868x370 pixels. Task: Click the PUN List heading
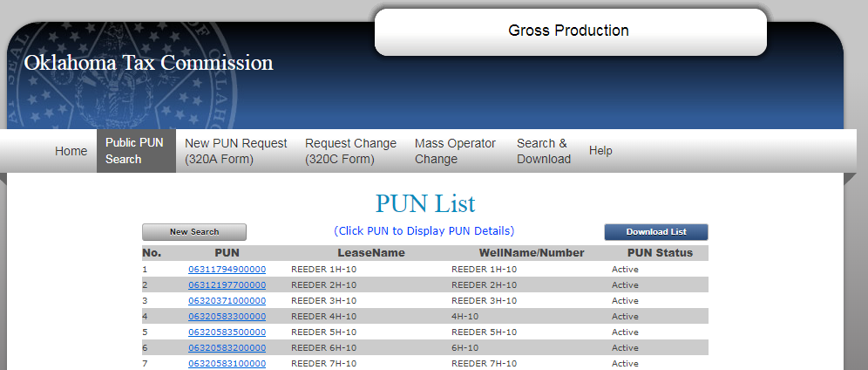tap(425, 203)
